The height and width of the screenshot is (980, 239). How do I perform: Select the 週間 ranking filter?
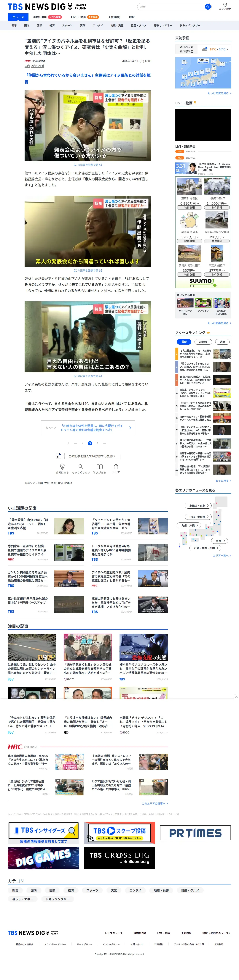222,342
